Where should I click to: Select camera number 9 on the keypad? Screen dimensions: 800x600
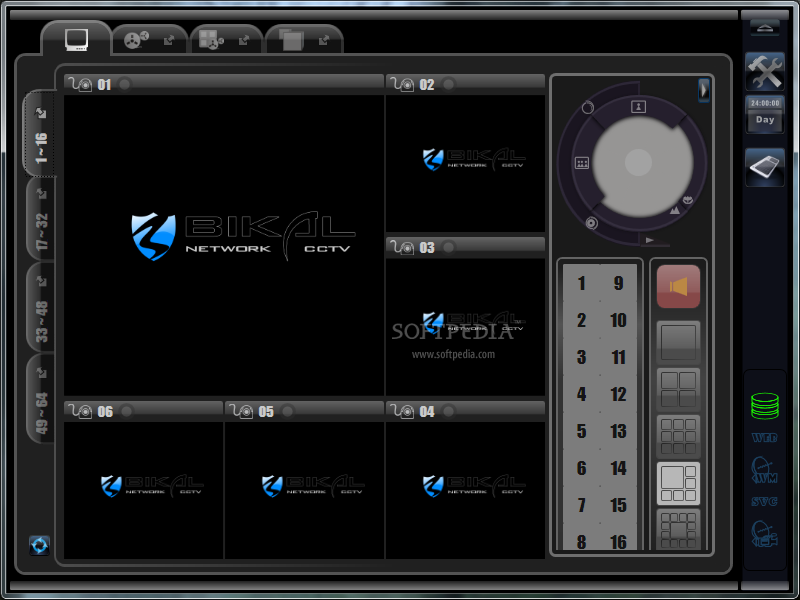click(x=618, y=283)
